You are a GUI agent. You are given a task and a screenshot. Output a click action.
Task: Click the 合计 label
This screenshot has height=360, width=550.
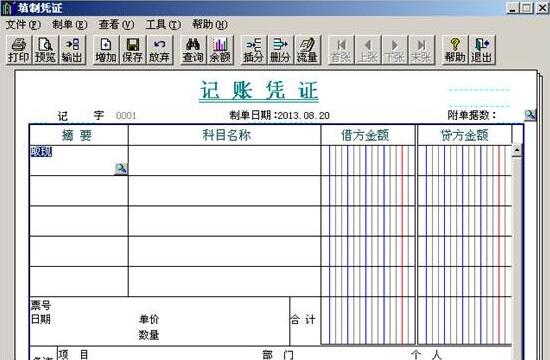tap(303, 319)
